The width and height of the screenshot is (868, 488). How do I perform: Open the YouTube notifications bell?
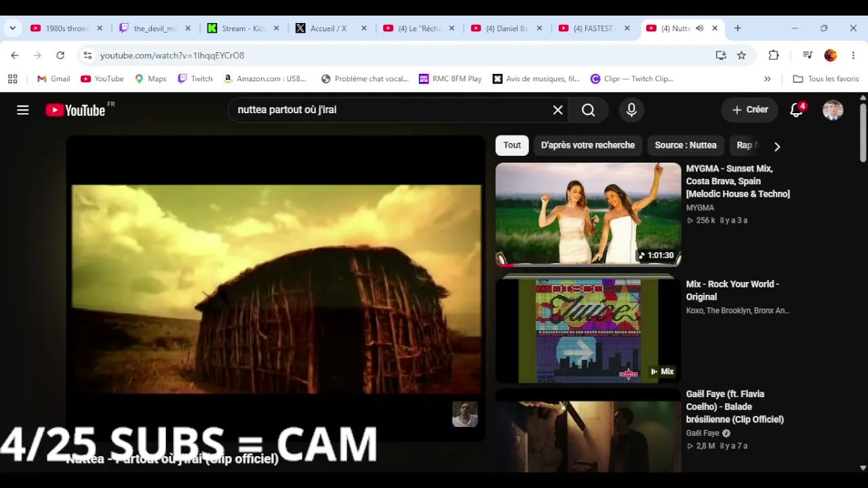797,110
